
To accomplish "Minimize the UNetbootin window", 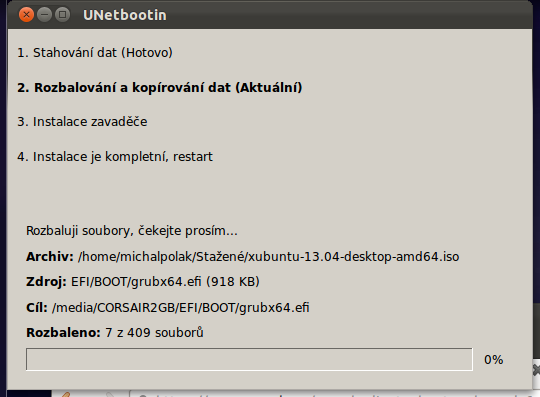I will (44, 15).
